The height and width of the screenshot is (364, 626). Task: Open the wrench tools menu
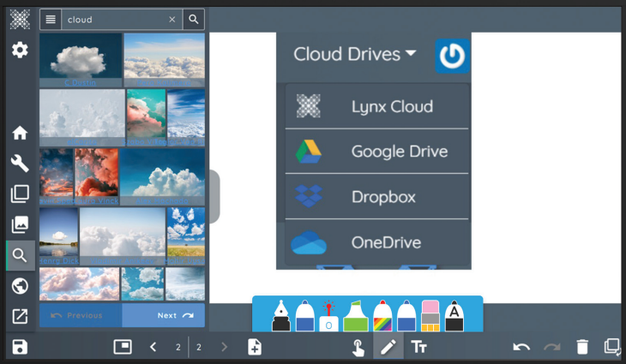(20, 164)
